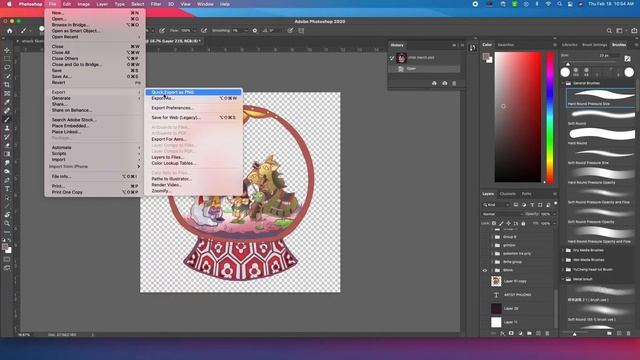Open the Edit menu
Screen dimensions: 640x360
[x=67, y=4]
